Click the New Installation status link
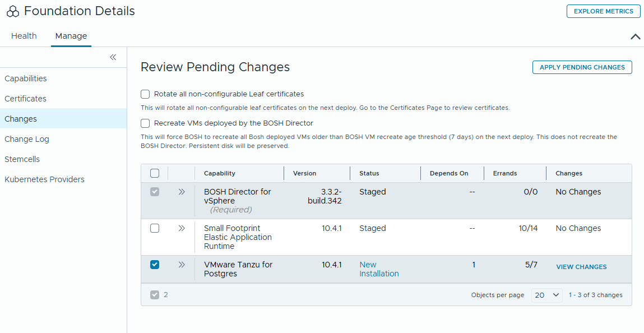 [x=379, y=269]
